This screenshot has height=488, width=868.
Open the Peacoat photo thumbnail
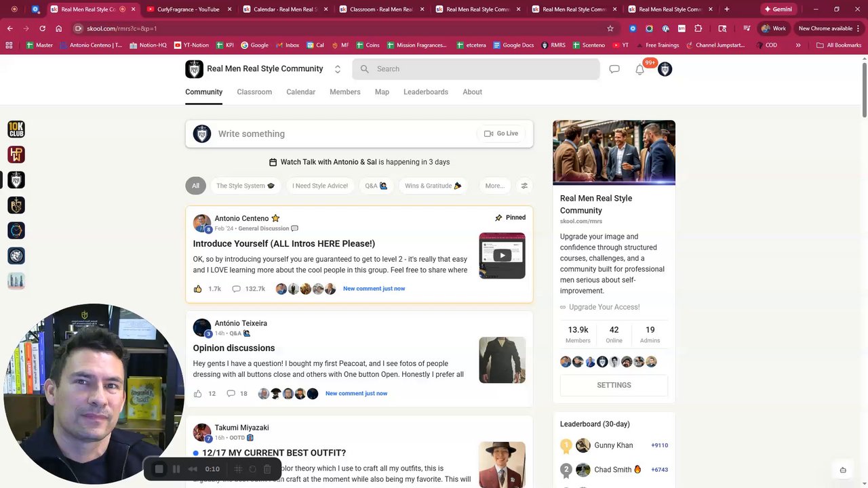tap(502, 360)
